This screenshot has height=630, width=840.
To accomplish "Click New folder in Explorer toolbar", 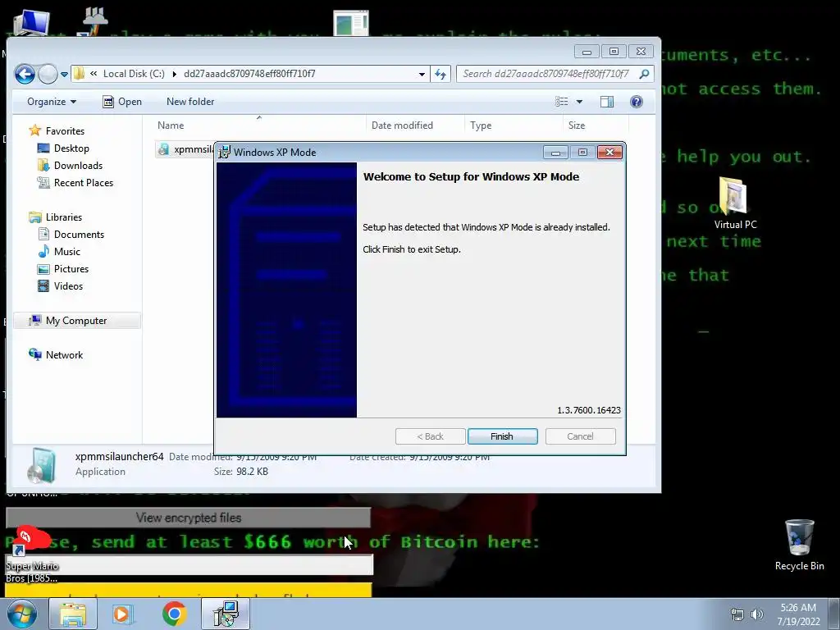I will (x=190, y=101).
